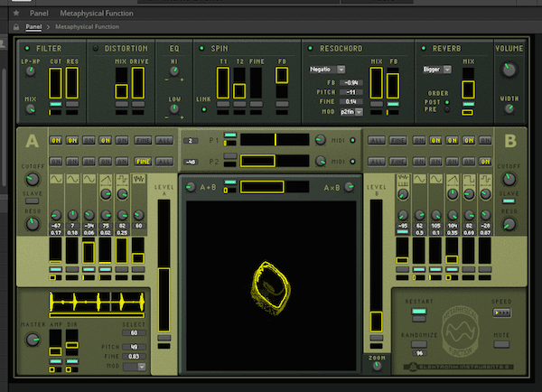Open the Panel tab
Viewport: 542px width, 392px height.
coord(39,14)
